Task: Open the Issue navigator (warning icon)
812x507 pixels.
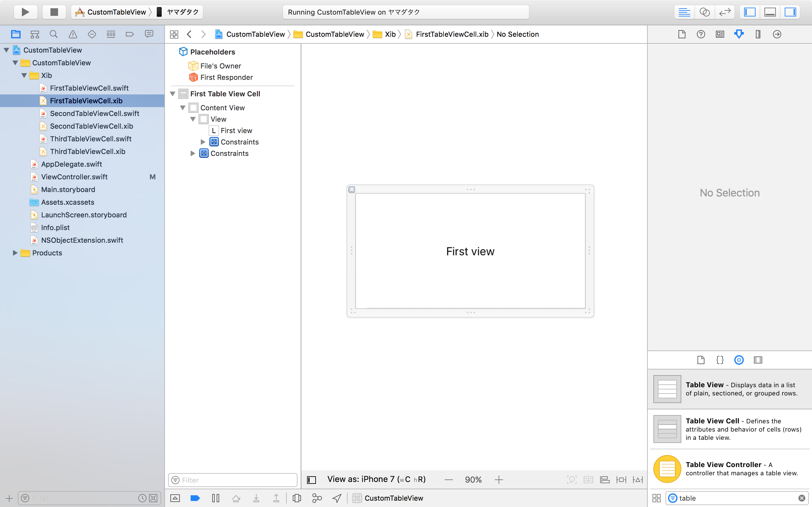Action: [x=72, y=34]
